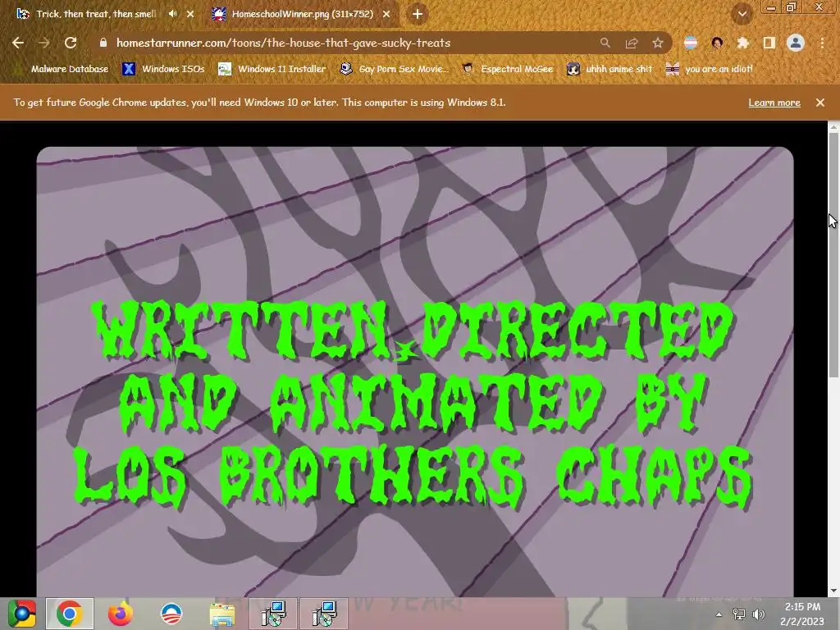Open the Start button in taskbar
Viewport: 840px width, 630px height.
click(22, 614)
